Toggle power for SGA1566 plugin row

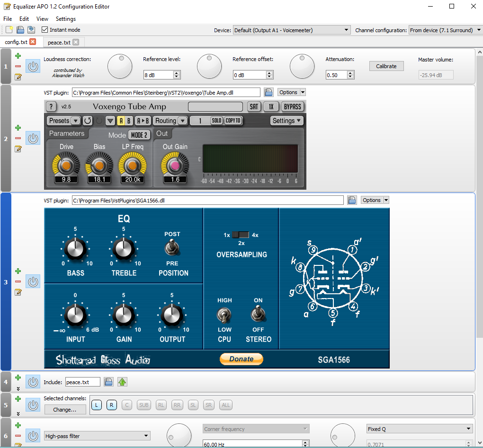(33, 281)
